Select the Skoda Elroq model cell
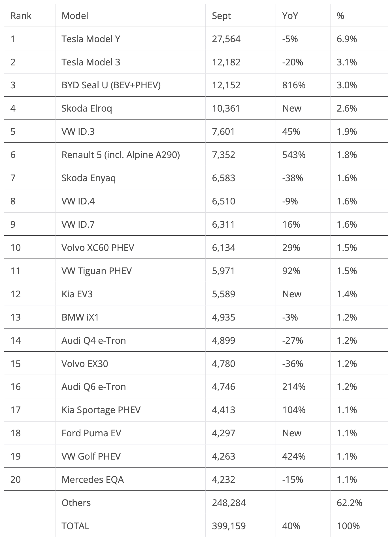The image size is (392, 540). pyautogui.click(x=87, y=108)
